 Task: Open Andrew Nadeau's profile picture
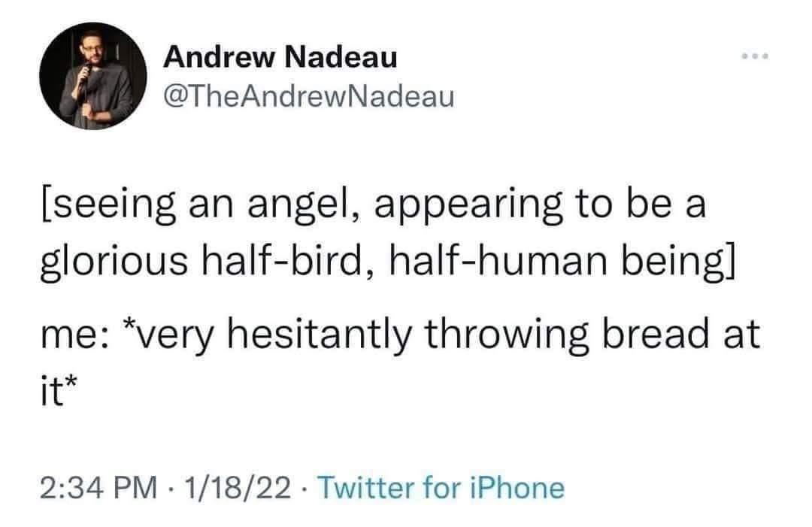92,76
